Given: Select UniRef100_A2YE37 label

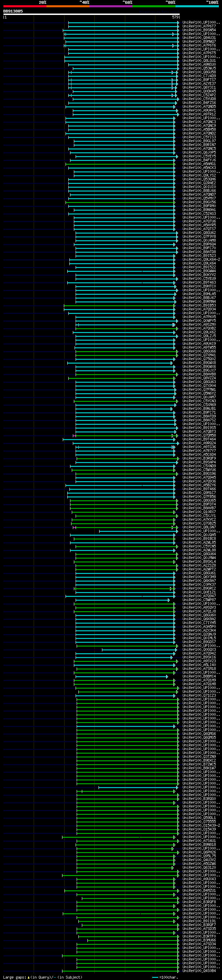Looking at the screenshot, I should click(199, 83).
